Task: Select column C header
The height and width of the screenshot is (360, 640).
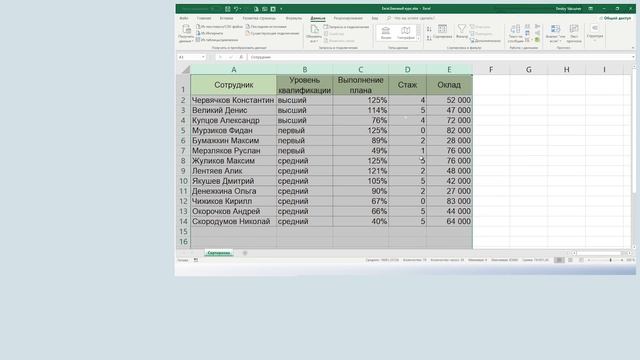Action: [x=360, y=70]
